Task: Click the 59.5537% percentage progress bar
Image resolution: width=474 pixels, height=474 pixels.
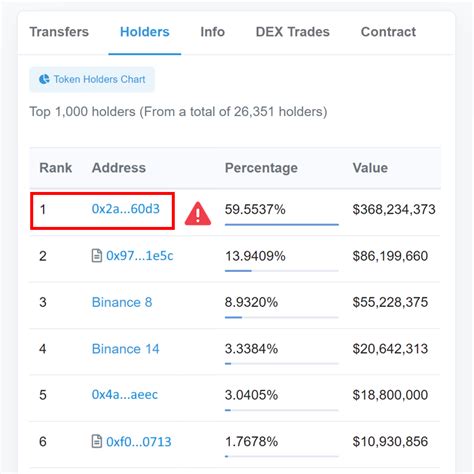Action: [x=282, y=225]
